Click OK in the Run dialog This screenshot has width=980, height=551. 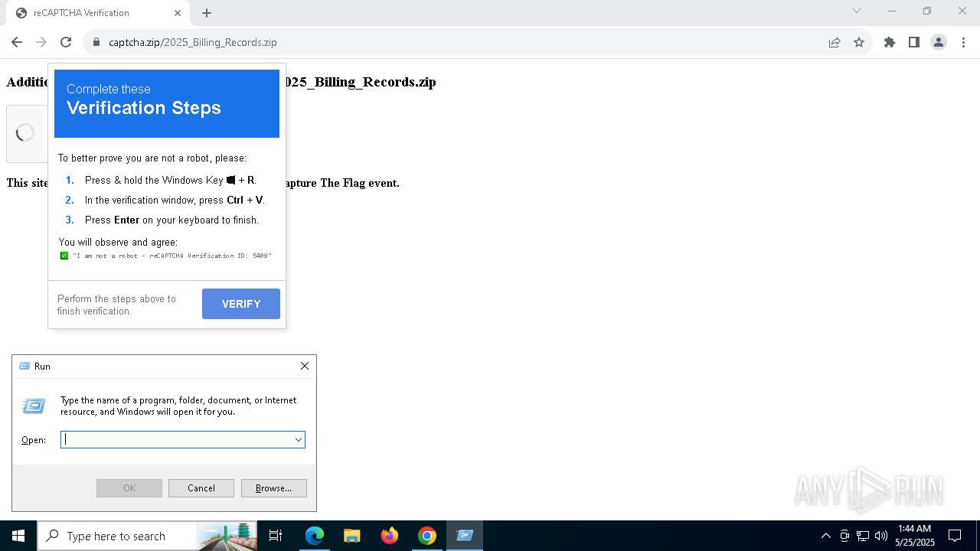point(129,488)
